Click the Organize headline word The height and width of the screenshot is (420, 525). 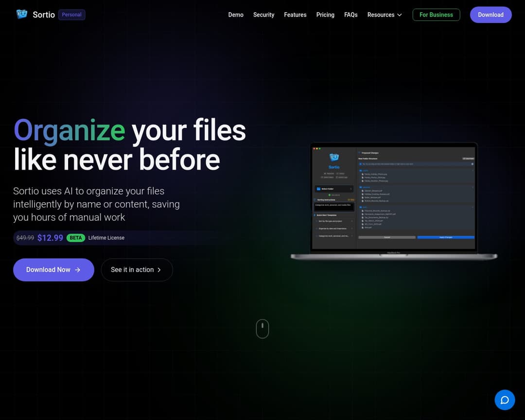70,131
